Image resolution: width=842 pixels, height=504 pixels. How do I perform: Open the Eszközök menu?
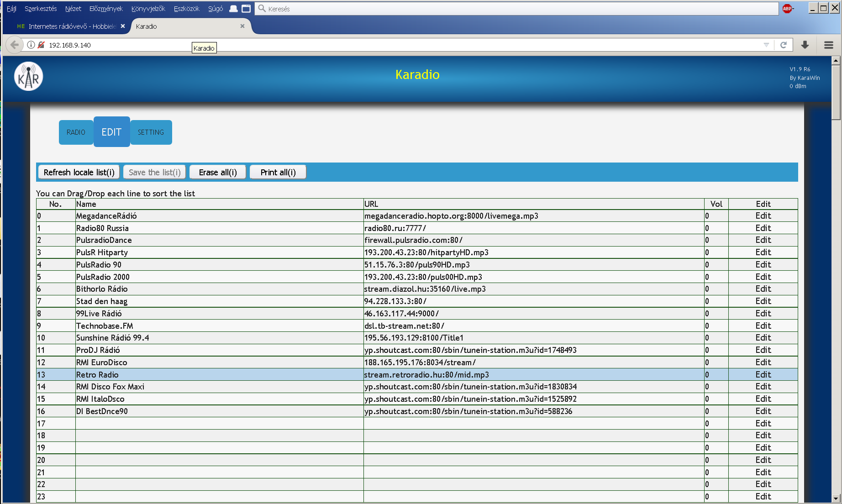(187, 9)
